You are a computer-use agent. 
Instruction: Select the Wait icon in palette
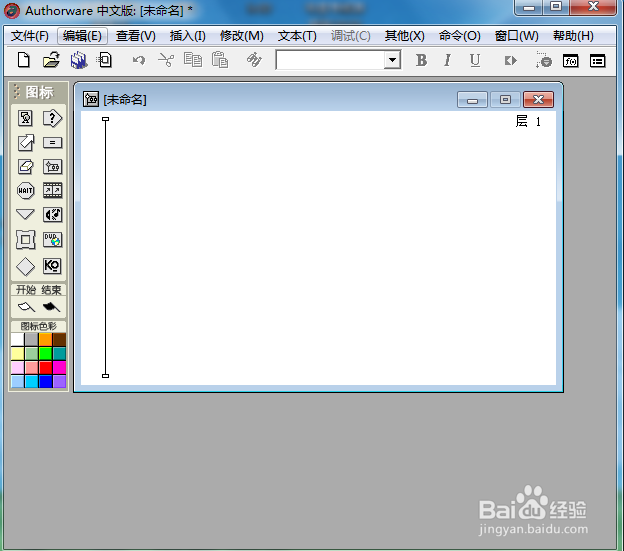(x=25, y=191)
